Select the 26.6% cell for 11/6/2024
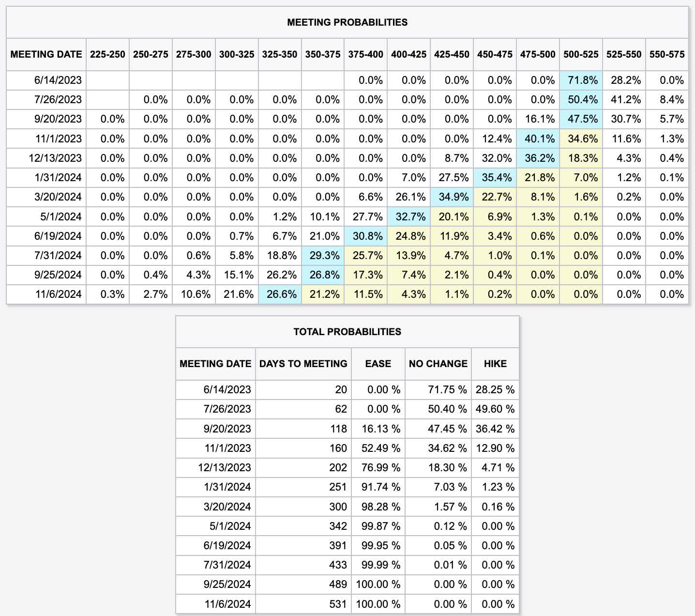This screenshot has height=616, width=695. (280, 294)
